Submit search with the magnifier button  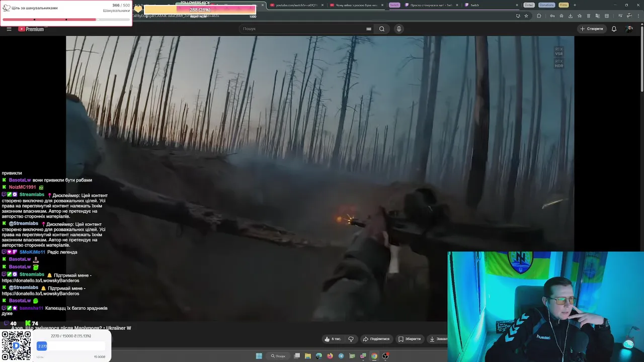(382, 29)
